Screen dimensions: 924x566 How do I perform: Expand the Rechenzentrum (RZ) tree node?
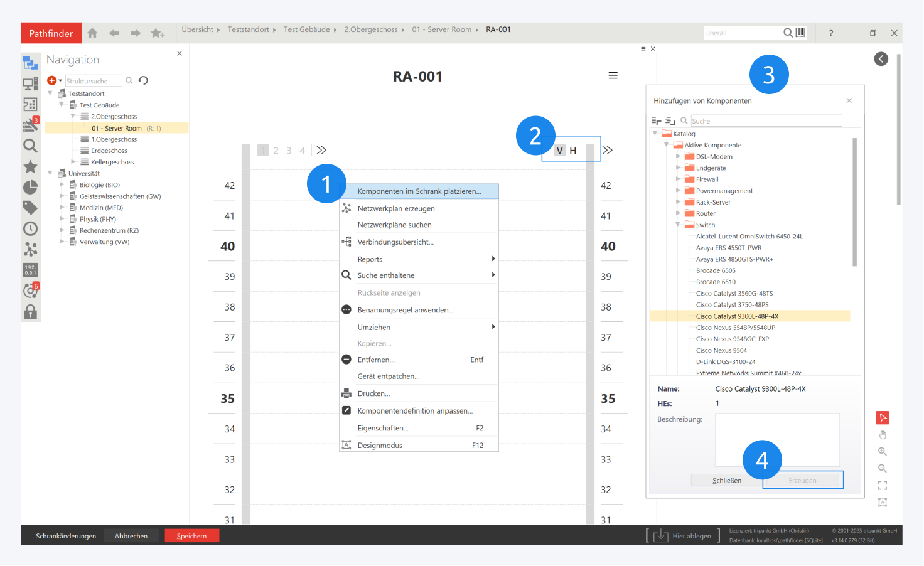click(x=62, y=230)
